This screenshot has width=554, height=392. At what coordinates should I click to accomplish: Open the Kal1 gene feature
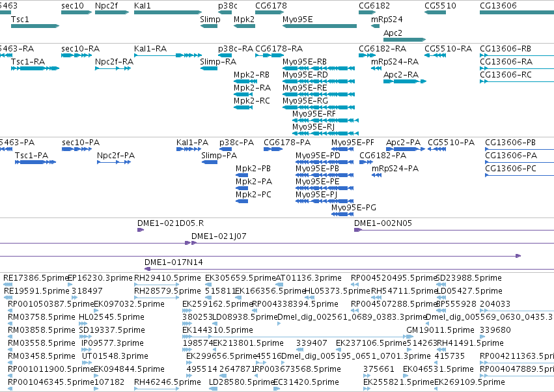click(168, 12)
